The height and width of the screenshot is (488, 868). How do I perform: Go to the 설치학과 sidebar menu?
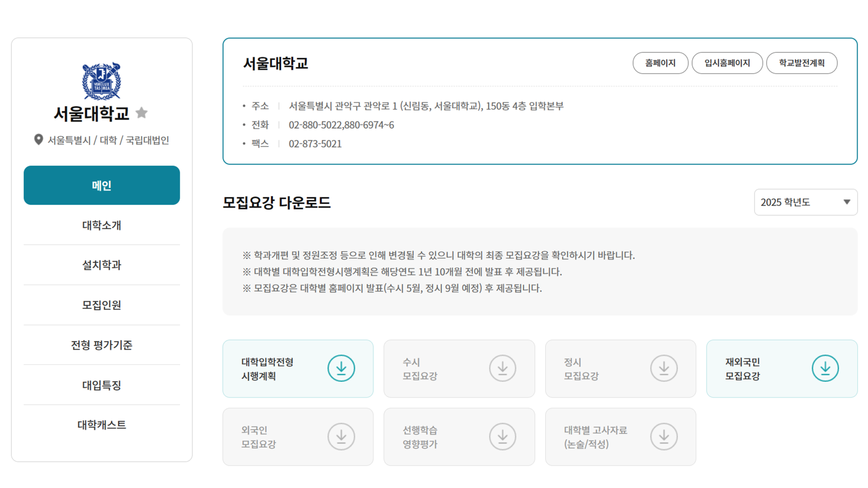101,265
